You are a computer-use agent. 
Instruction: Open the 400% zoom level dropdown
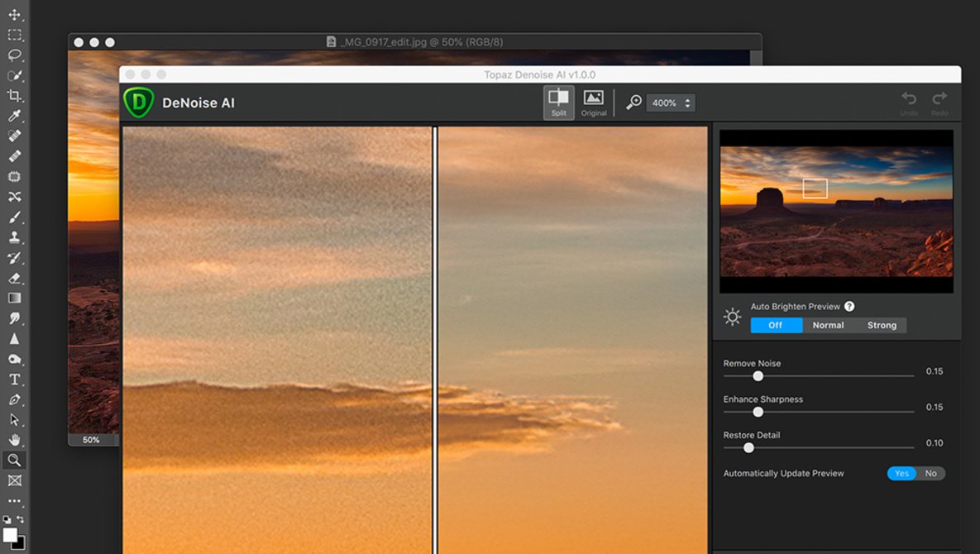tap(670, 103)
